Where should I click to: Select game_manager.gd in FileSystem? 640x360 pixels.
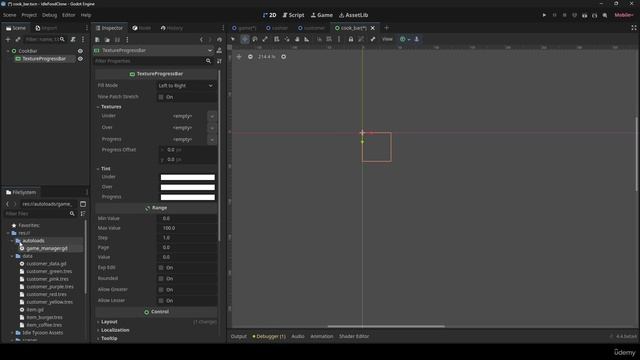click(x=47, y=249)
